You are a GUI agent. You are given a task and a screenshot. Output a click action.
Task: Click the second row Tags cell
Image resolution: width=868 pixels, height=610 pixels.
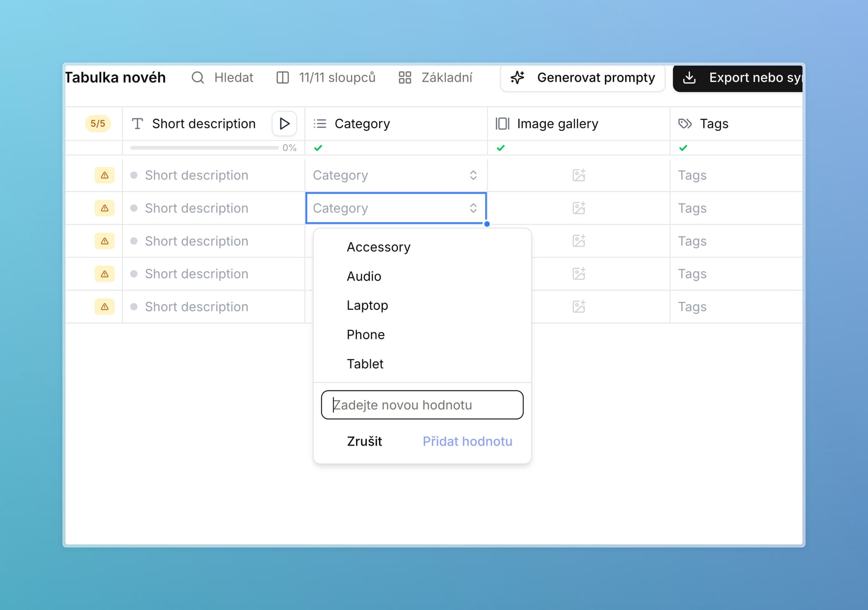pyautogui.click(x=736, y=208)
